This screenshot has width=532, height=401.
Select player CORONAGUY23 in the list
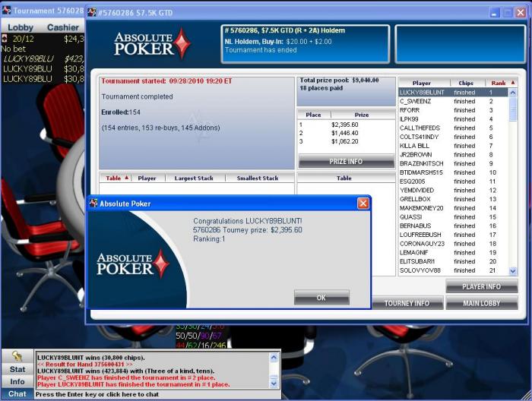click(453, 243)
